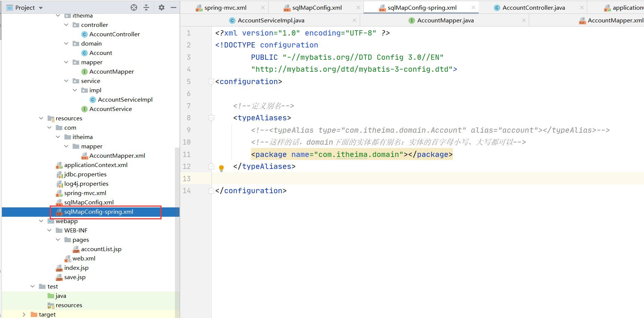Select AccountServiceImpl class in tree
The width and height of the screenshot is (644, 318).
click(x=125, y=99)
